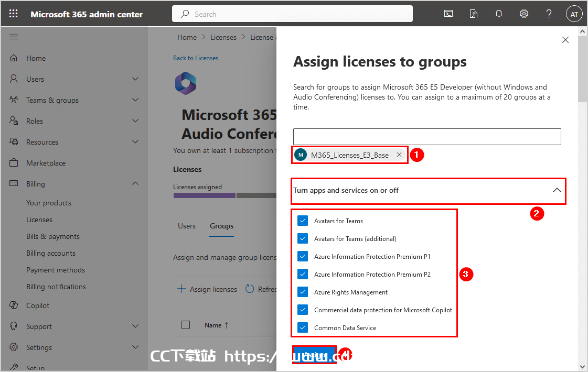Collapse Turn apps and services on or off
The image size is (588, 372).
[557, 190]
